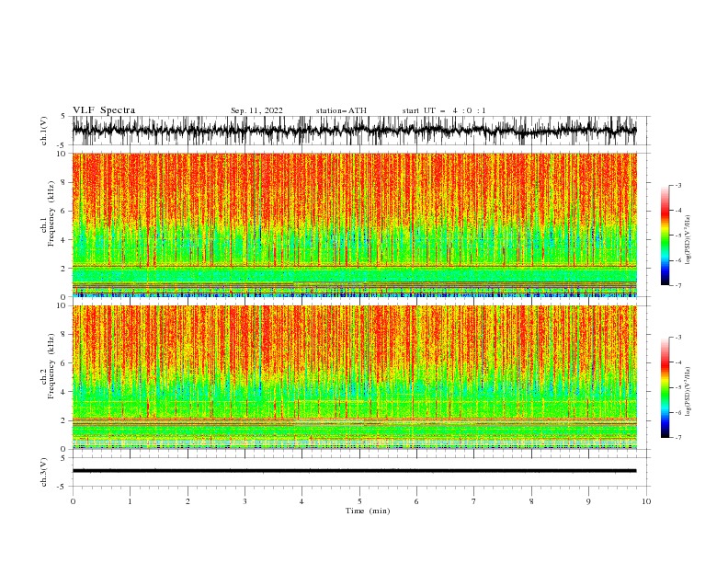Click the "8" kHz tick of ch.2 spectrogram
Image resolution: width=728 pixels, height=563 pixels.
[64, 335]
